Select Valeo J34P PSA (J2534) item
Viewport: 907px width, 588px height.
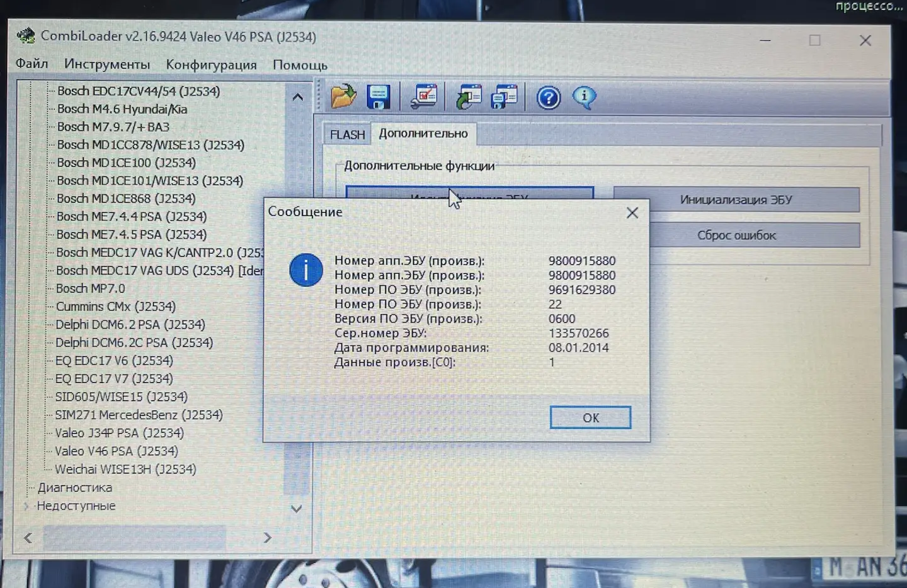(x=119, y=433)
